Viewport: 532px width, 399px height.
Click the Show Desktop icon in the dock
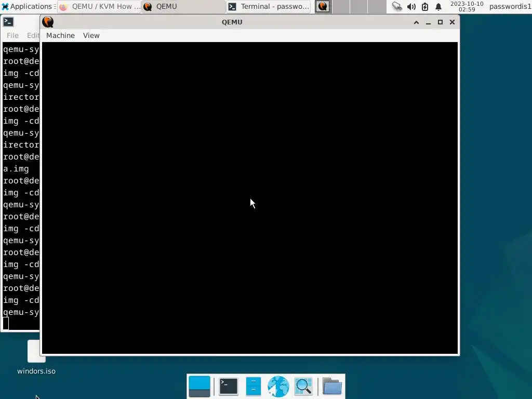199,387
